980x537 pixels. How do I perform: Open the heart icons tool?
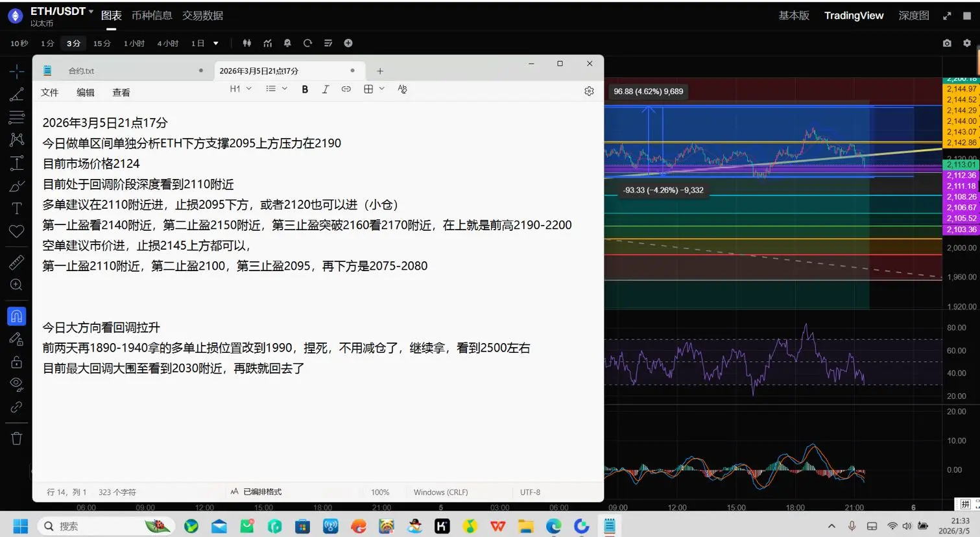[x=17, y=231]
